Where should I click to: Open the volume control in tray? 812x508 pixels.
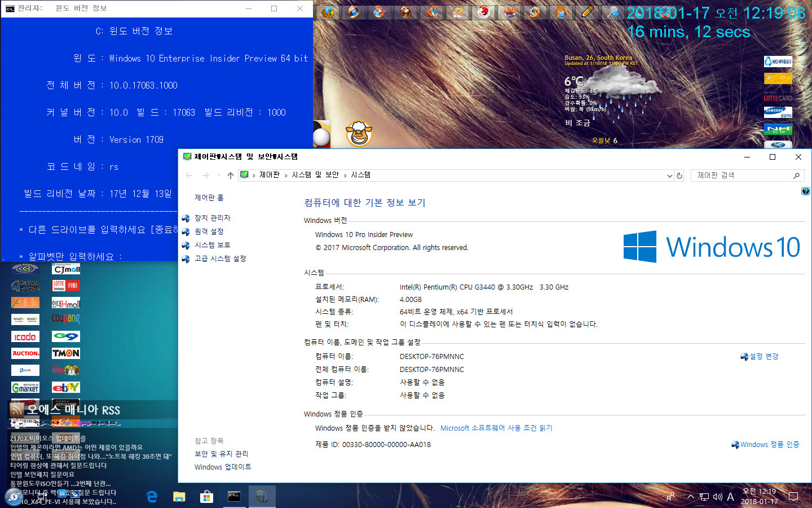(718, 497)
